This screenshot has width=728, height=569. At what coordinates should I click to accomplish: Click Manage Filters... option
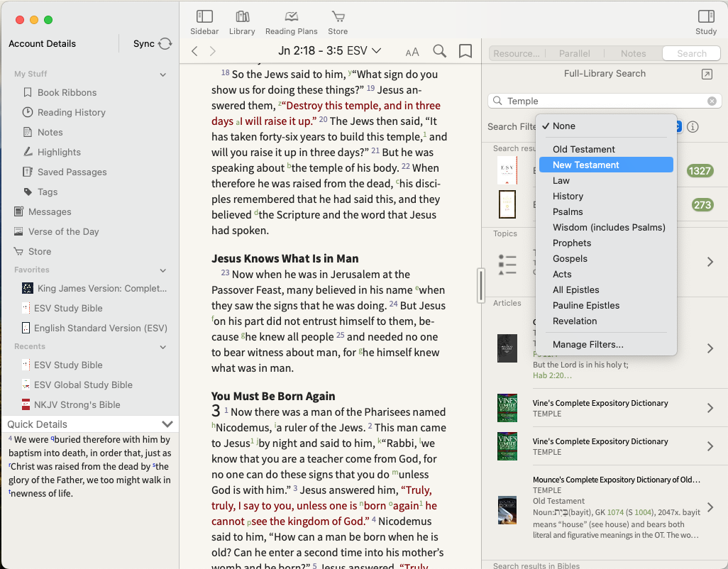tap(588, 345)
